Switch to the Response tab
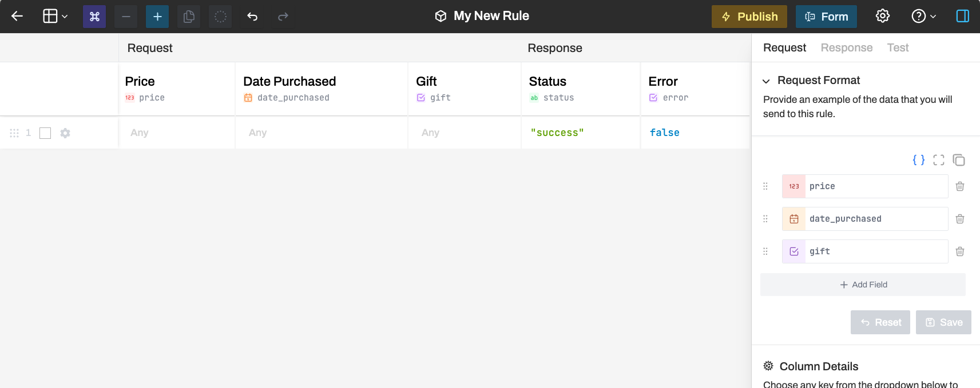This screenshot has height=388, width=980. click(846, 48)
